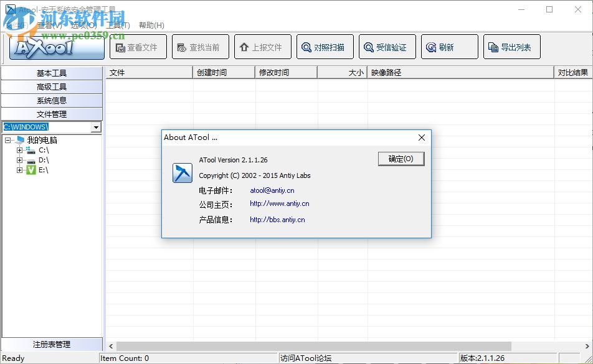593x364 pixels.
Task: Open the C:\WINDOWS\ path dropdown
Action: [96, 127]
